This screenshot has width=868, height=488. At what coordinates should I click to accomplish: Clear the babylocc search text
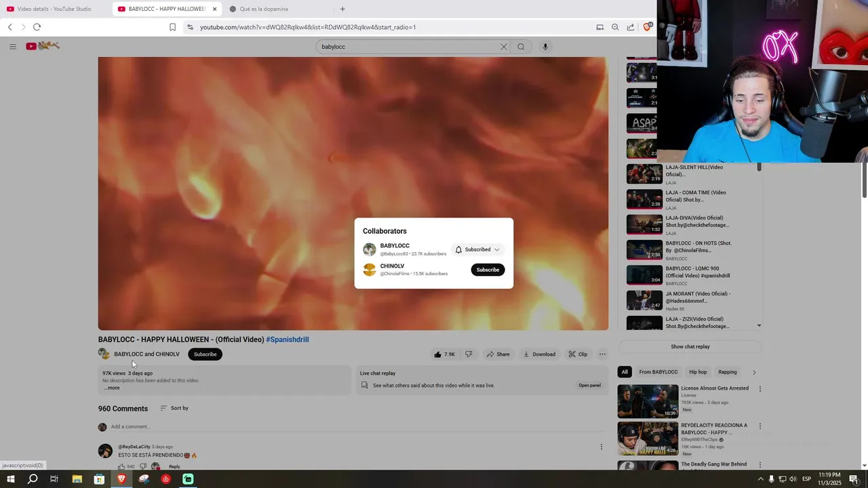click(503, 47)
